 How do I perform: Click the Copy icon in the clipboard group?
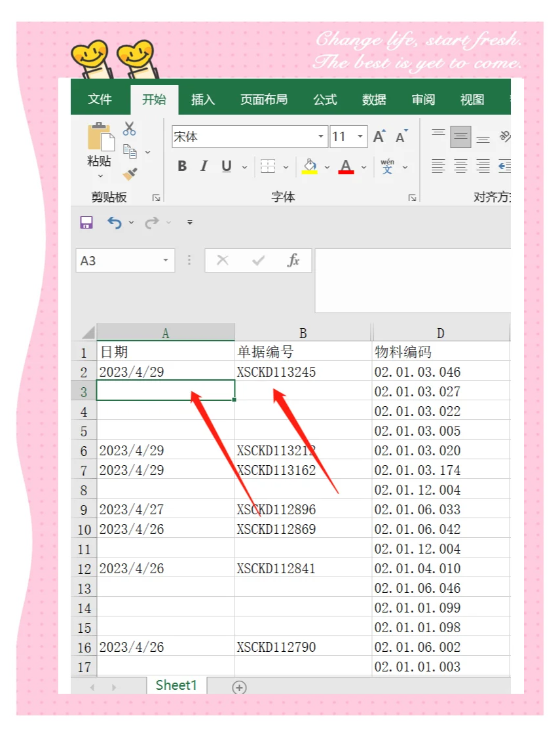coord(129,149)
